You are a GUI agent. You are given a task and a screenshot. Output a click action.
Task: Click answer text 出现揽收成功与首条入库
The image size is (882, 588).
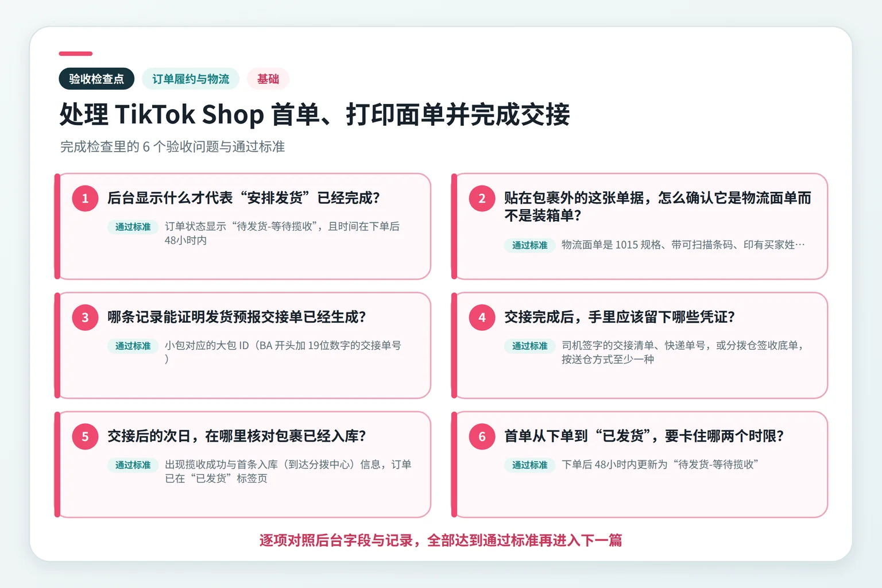[288, 471]
